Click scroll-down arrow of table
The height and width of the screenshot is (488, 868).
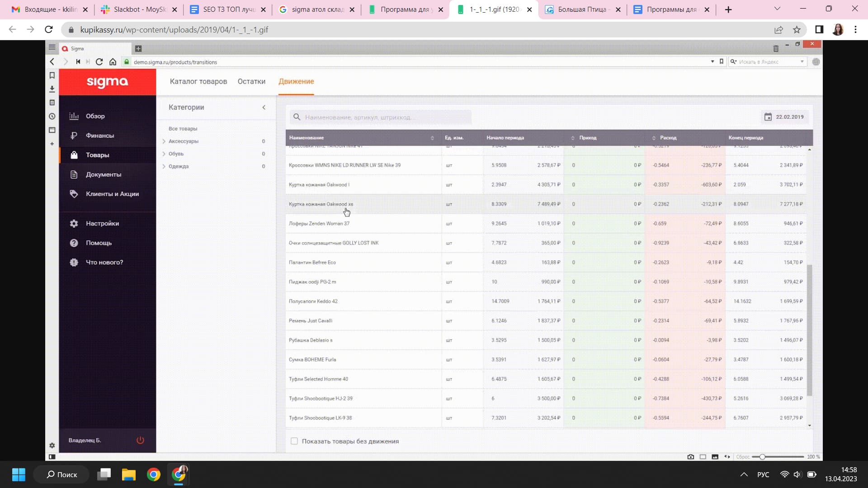(x=809, y=425)
